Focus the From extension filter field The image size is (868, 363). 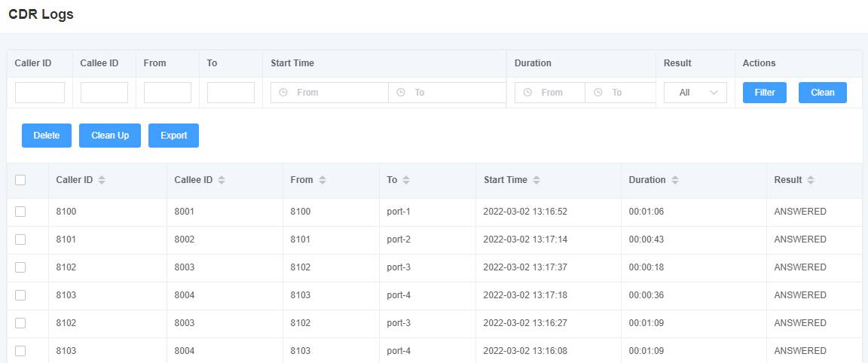(x=168, y=93)
